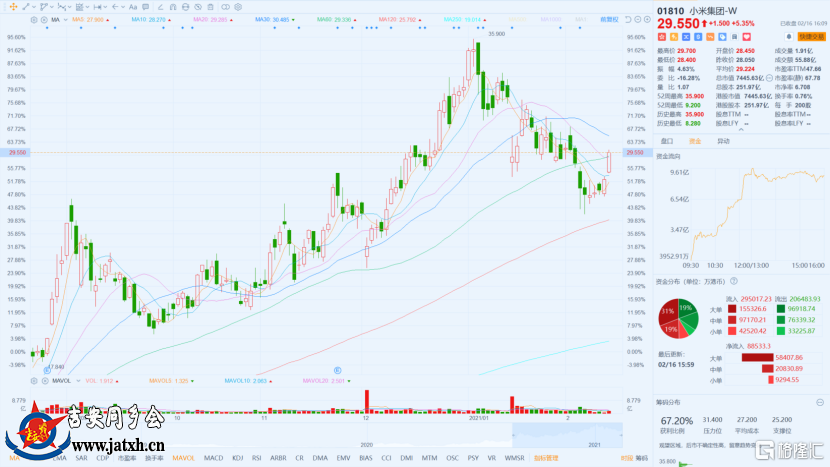Expand the MA indicator dropdown
The image size is (830, 467).
[66, 20]
